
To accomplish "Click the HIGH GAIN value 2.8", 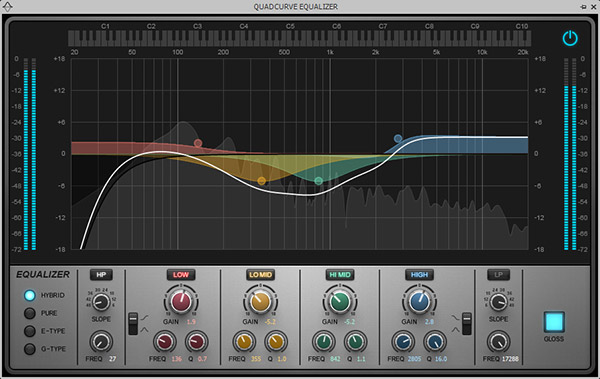I will pyautogui.click(x=429, y=322).
